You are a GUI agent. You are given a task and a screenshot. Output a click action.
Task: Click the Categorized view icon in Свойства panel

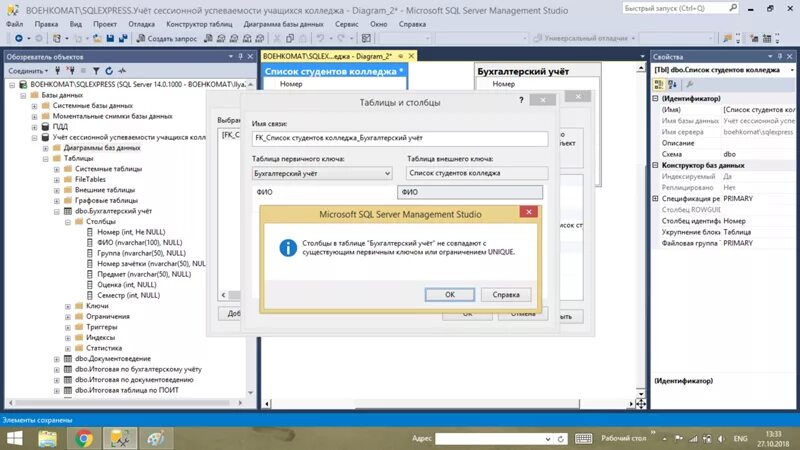click(x=659, y=84)
